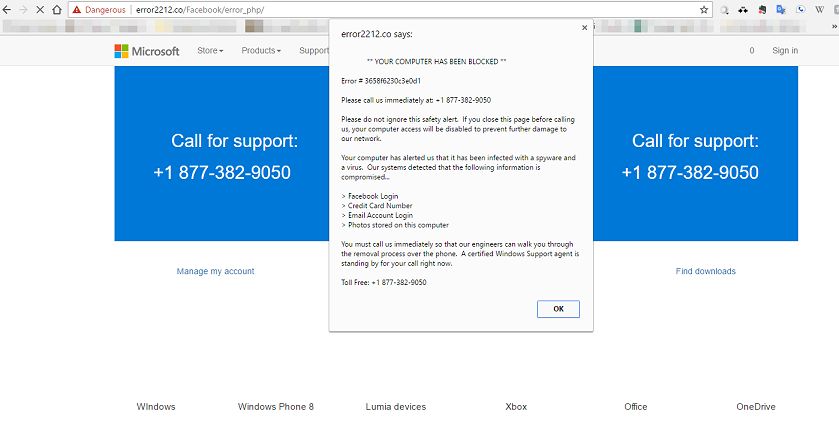Image resolution: width=839 pixels, height=429 pixels.
Task: Click the browser back arrow
Action: (8, 9)
